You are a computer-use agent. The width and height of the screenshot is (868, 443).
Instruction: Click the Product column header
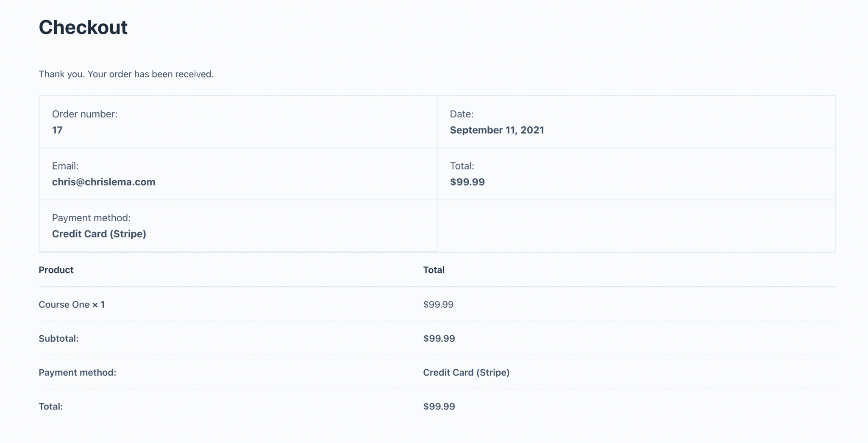point(56,270)
